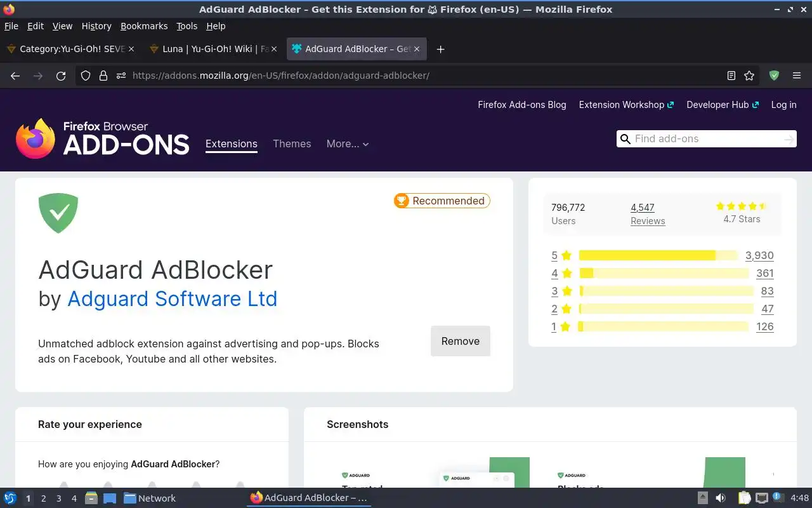Click the eject tray icon left of volume
This screenshot has width=812, height=508.
(703, 498)
